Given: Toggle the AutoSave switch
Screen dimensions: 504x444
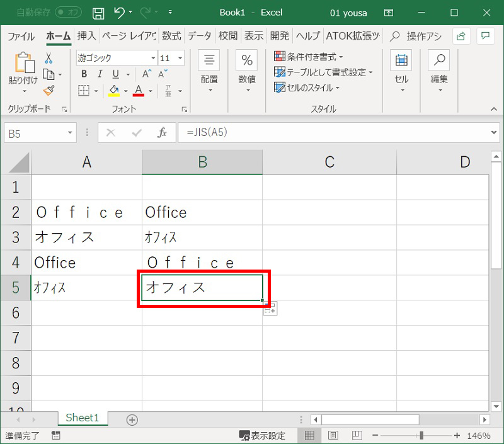Looking at the screenshot, I should coord(68,12).
